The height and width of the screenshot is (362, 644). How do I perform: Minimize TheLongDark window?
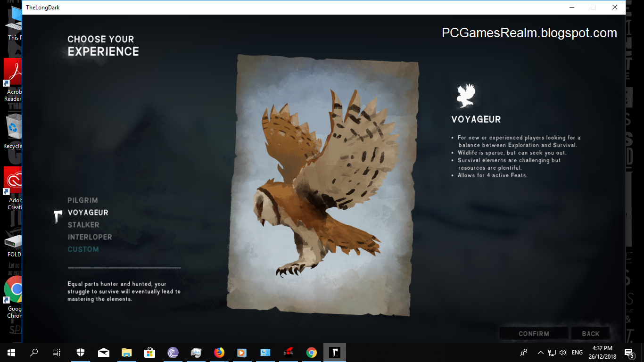click(x=571, y=7)
